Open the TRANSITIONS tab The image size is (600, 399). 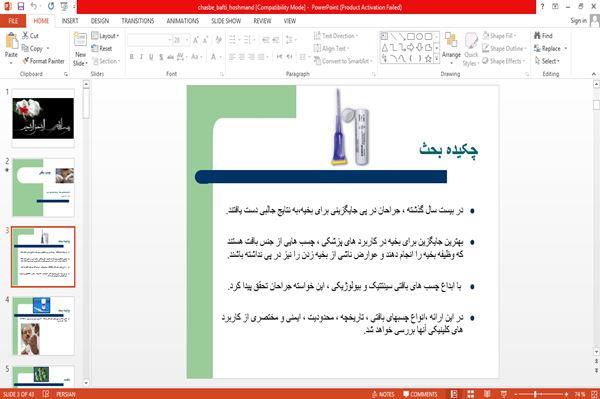[x=137, y=21]
